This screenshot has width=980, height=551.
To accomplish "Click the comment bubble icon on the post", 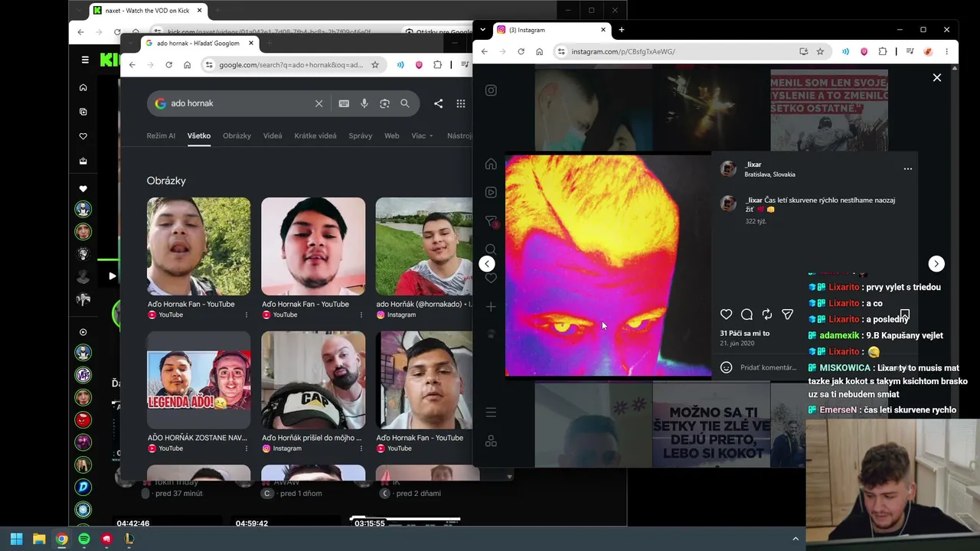I will [x=747, y=315].
